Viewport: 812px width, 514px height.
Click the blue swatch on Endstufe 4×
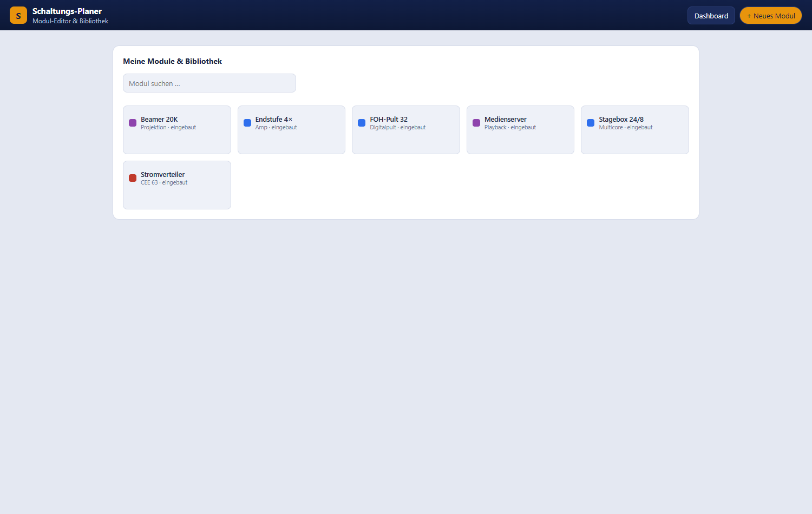tap(247, 123)
